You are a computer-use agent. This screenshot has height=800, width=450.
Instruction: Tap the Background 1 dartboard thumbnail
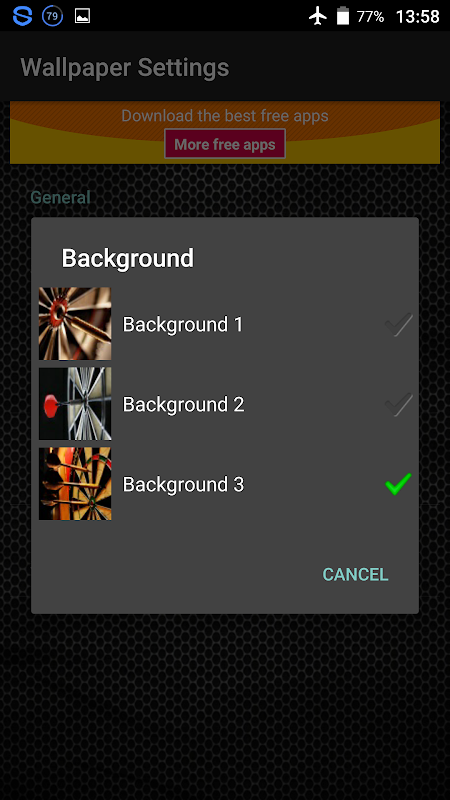[x=75, y=323]
